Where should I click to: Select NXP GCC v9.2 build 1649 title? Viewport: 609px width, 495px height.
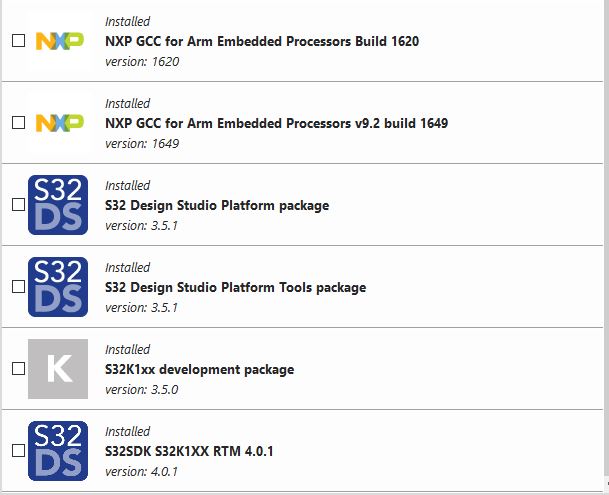(276, 124)
